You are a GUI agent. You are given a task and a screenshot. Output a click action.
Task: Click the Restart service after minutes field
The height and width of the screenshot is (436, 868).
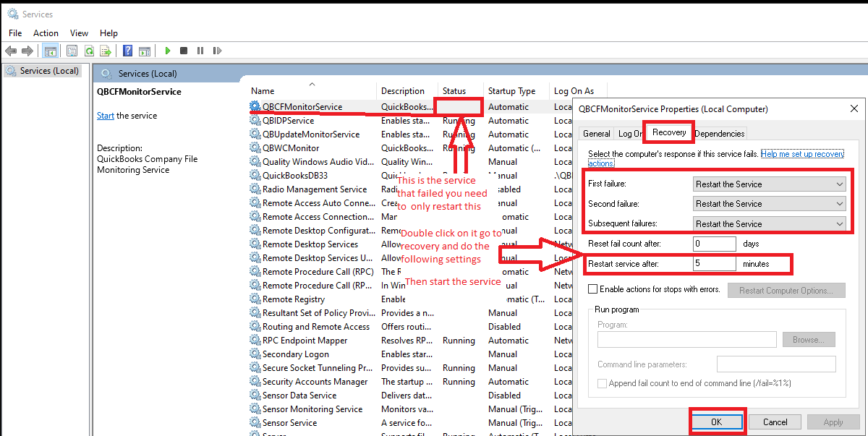[x=714, y=264]
